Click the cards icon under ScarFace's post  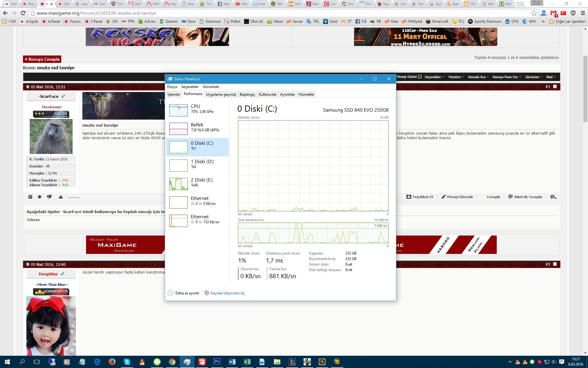point(49,197)
